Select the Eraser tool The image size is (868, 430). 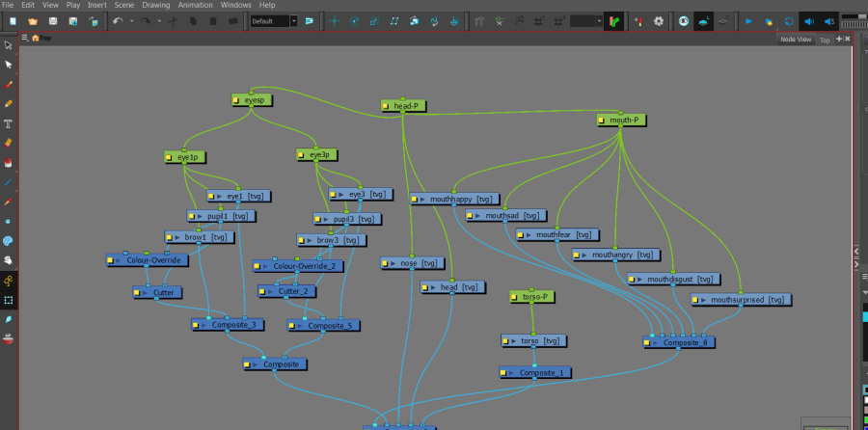click(x=9, y=143)
